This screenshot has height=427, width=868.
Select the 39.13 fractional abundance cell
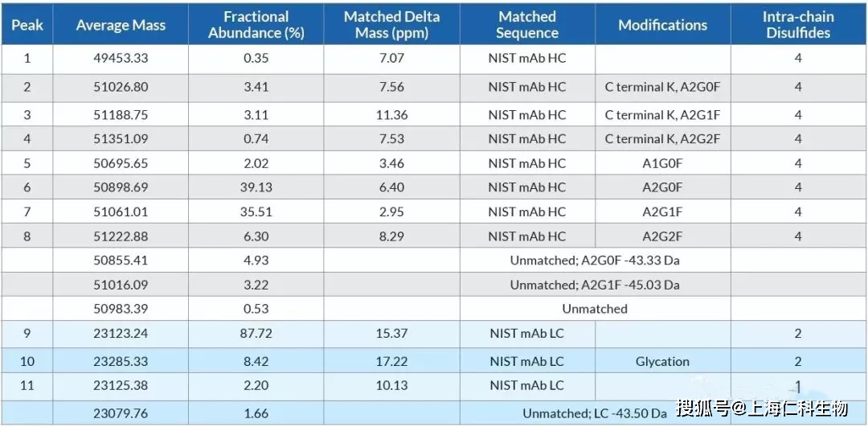[256, 187]
